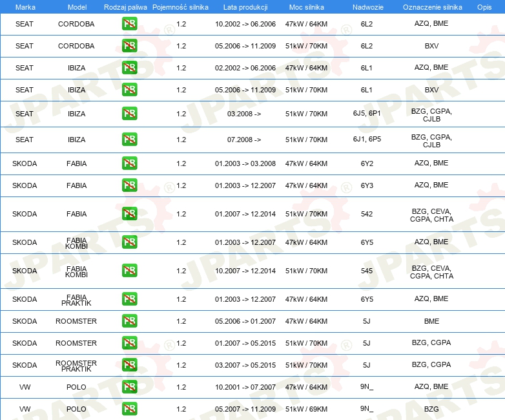Image resolution: width=505 pixels, height=420 pixels.
Task: Click the '10.2001 -> 07.2007' date cell
Action: click(x=245, y=387)
